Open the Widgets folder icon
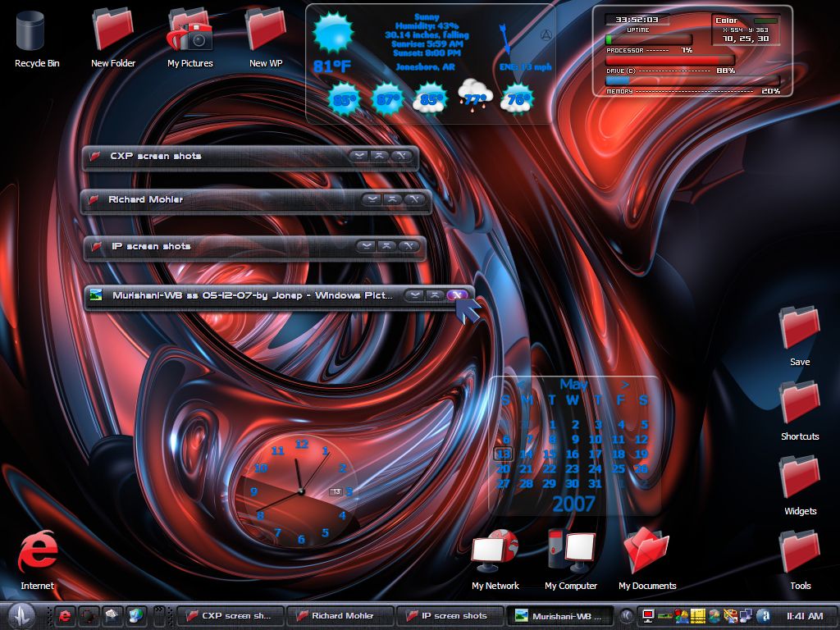 click(799, 477)
